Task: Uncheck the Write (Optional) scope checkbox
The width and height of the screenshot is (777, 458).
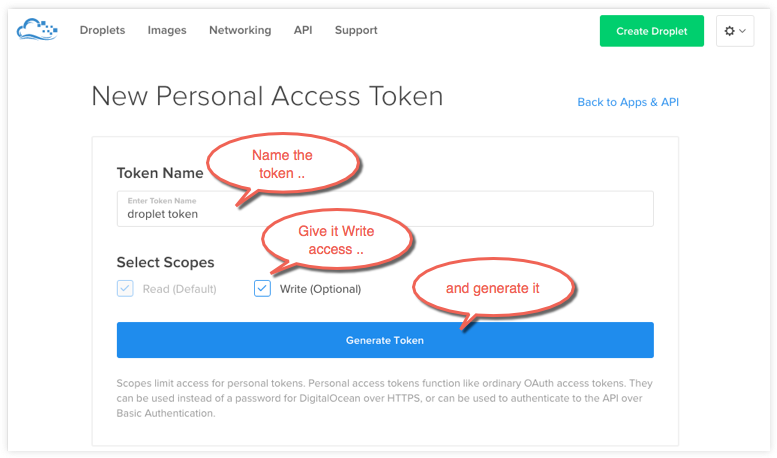Action: pyautogui.click(x=262, y=289)
